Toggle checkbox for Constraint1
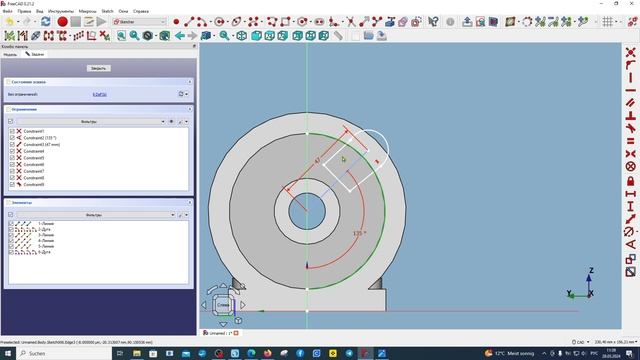This screenshot has height=360, width=640. [x=12, y=131]
